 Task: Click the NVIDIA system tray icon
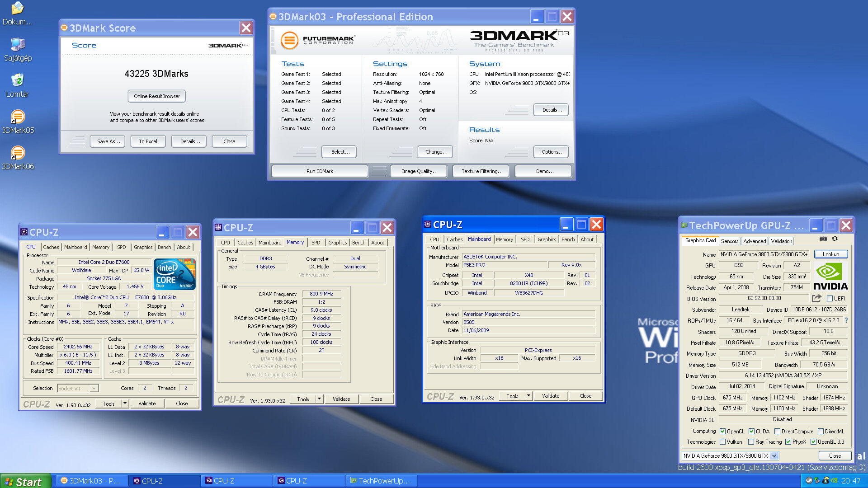(x=833, y=481)
